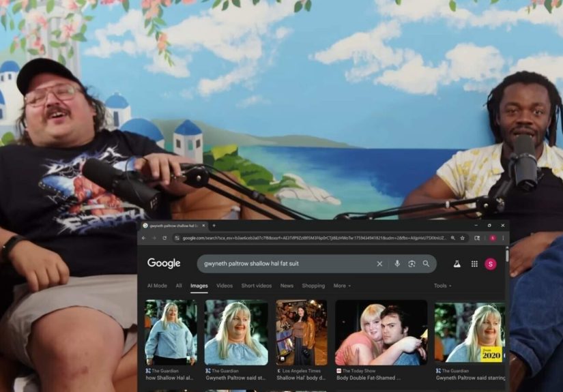Open the Short videos tab
The image size is (563, 392).
coord(257,286)
